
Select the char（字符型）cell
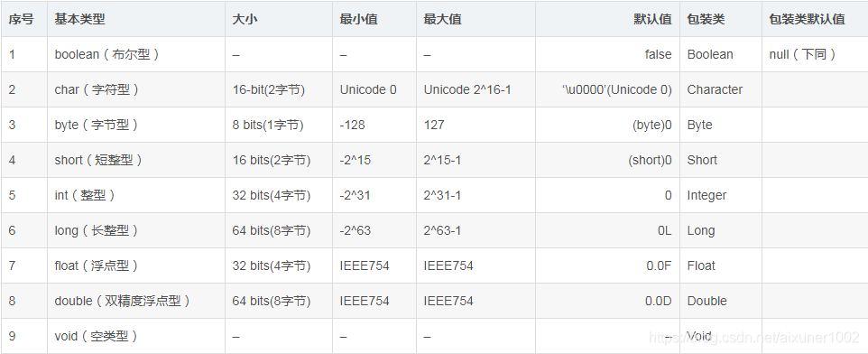click(135, 89)
